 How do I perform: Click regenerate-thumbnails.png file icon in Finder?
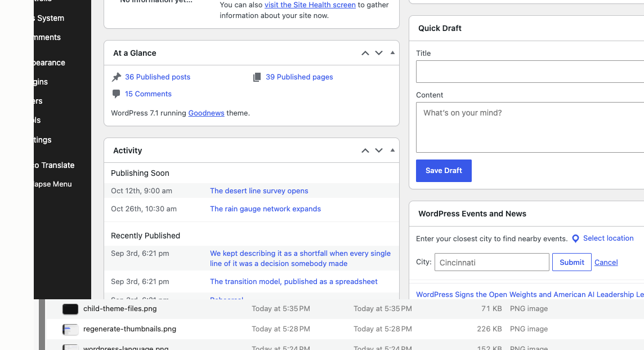(70, 330)
